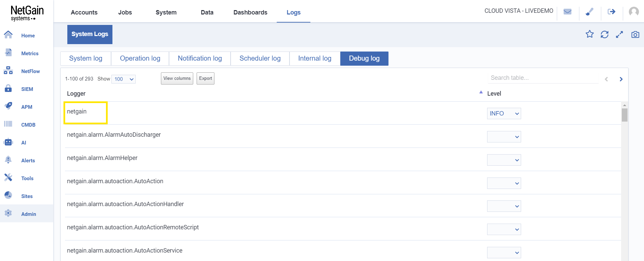Viewport: 644px width, 261px height.
Task: Open the Tools wrench icon
Action: click(8, 177)
